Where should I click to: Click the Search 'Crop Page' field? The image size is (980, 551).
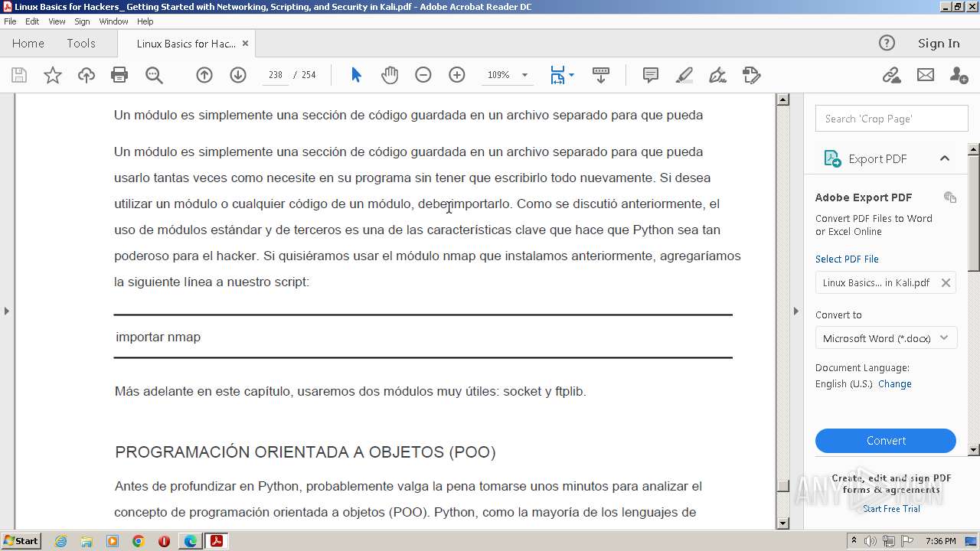891,119
